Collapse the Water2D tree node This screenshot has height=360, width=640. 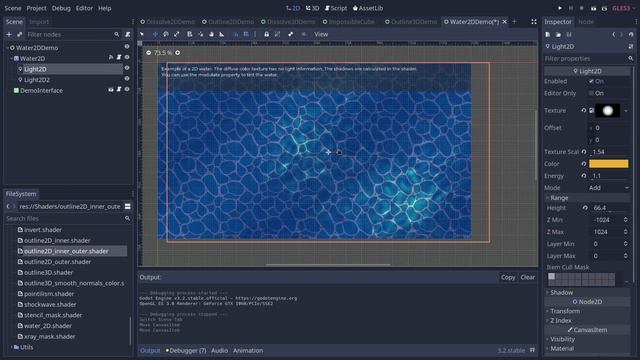(11, 58)
